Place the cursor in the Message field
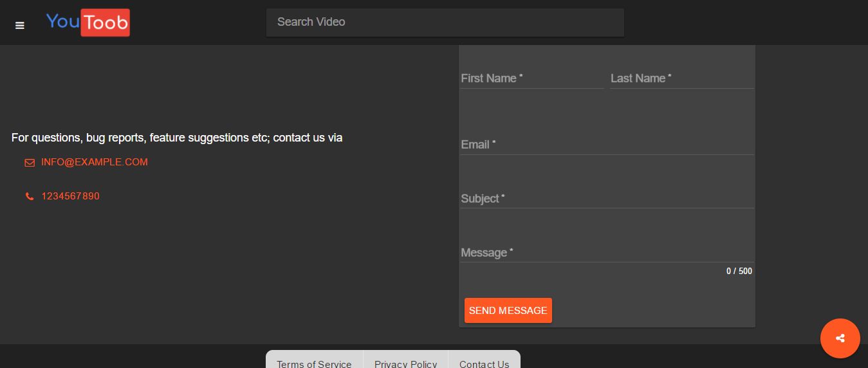 click(607, 253)
